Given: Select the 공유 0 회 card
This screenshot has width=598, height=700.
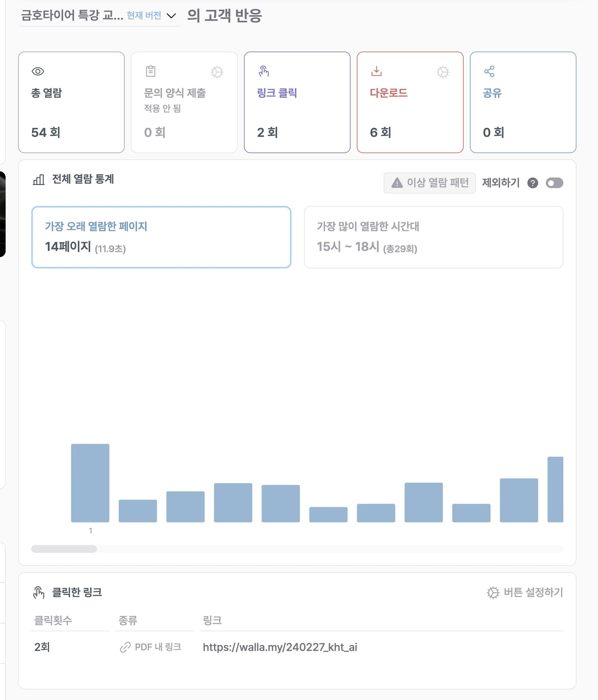Looking at the screenshot, I should coord(523,102).
